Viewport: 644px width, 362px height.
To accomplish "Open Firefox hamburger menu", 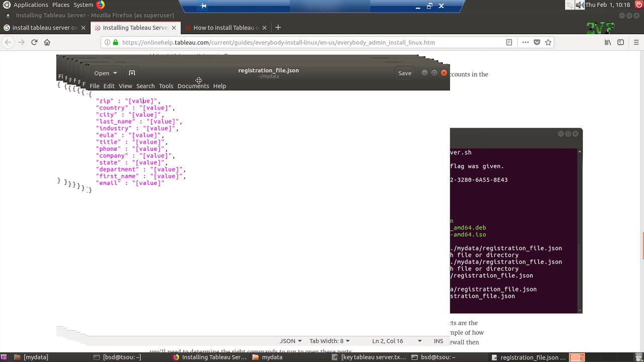I will click(x=636, y=42).
